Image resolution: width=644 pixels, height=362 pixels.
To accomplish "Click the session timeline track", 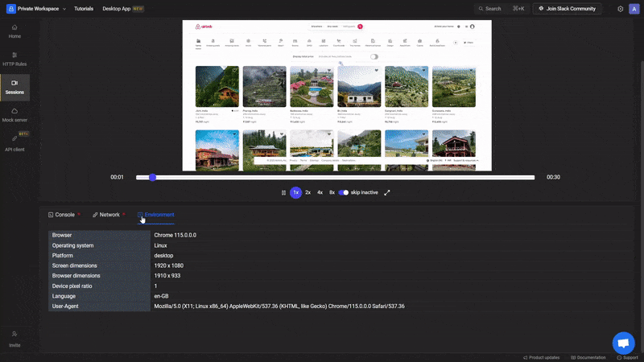I will click(x=335, y=177).
